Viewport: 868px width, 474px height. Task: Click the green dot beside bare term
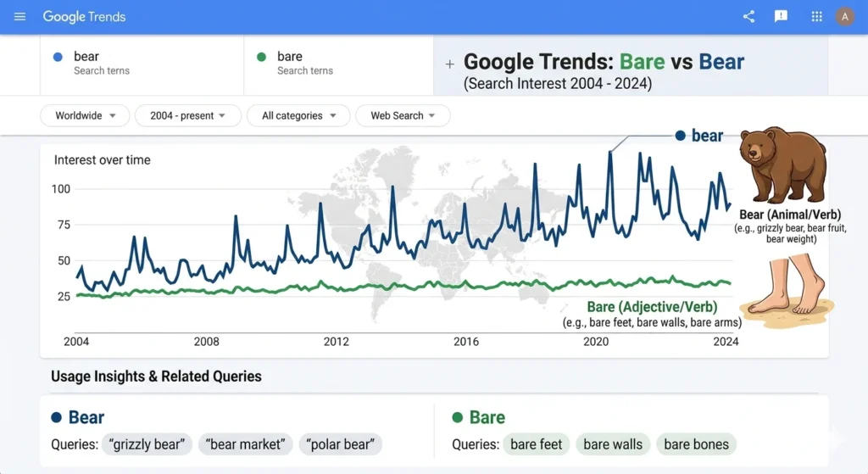pos(261,57)
